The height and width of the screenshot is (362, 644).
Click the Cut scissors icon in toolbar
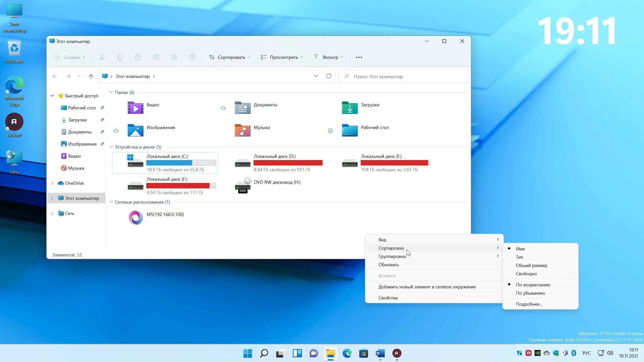pyautogui.click(x=102, y=57)
